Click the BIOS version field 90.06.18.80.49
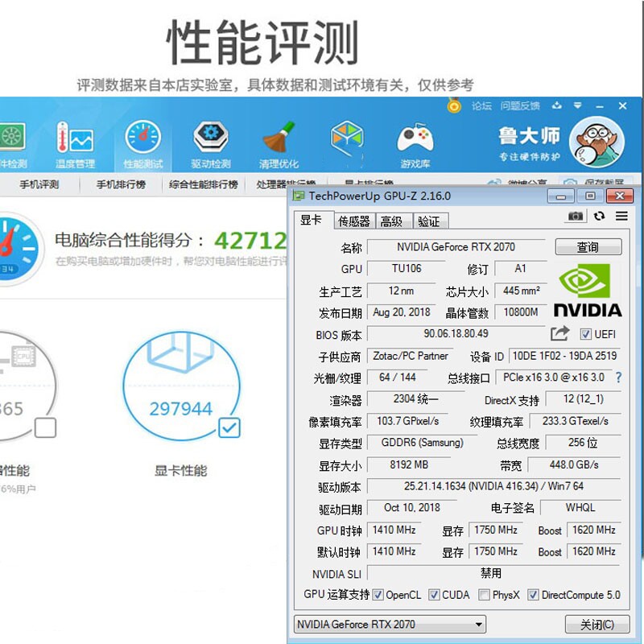 [x=456, y=333]
